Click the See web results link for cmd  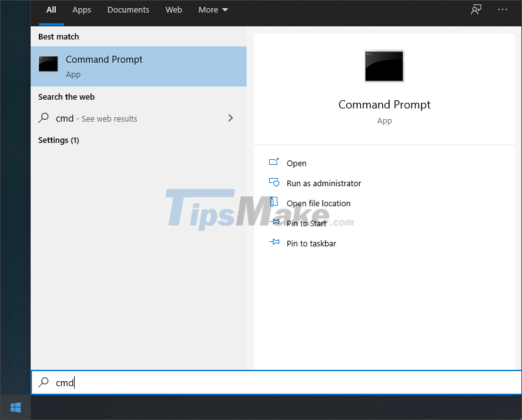click(x=97, y=118)
